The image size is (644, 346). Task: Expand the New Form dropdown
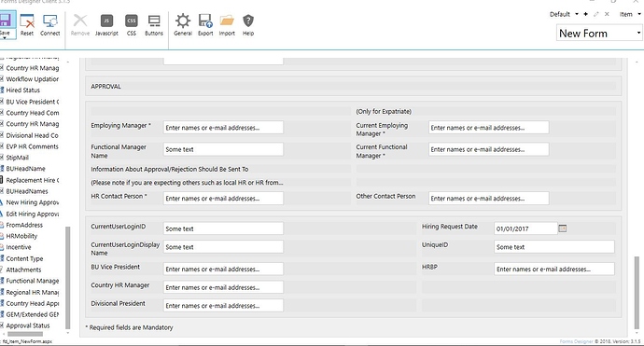(x=638, y=33)
